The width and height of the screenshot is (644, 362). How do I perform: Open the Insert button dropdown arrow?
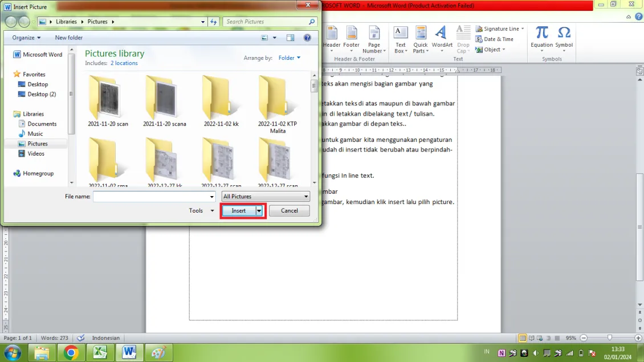(259, 211)
